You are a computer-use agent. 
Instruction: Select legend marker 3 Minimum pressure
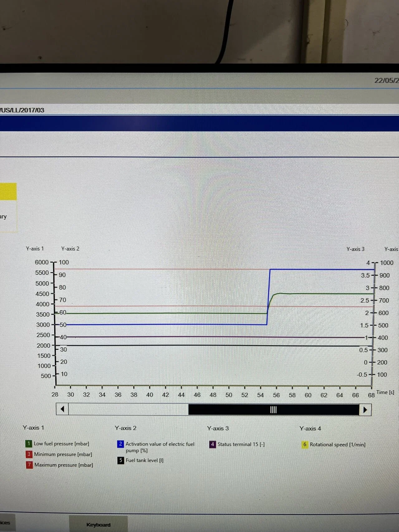tap(29, 454)
